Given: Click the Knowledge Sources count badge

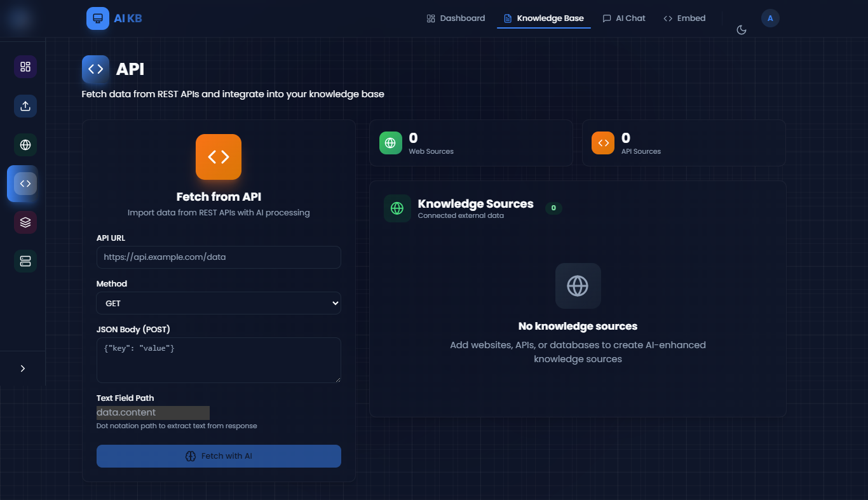Looking at the screenshot, I should click(553, 208).
